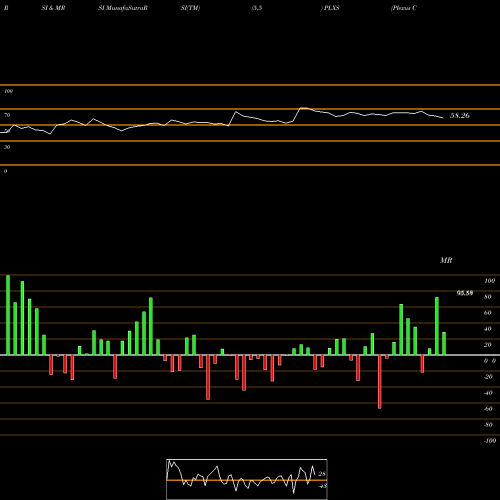The height and width of the screenshot is (500, 500).
Task: Select the MR panel title label
Action: [446, 260]
